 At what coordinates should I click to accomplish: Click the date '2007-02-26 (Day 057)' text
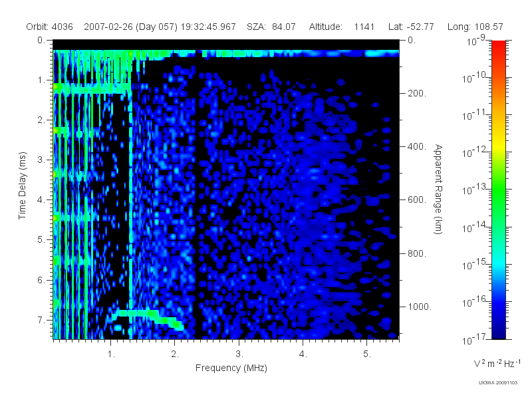click(130, 27)
